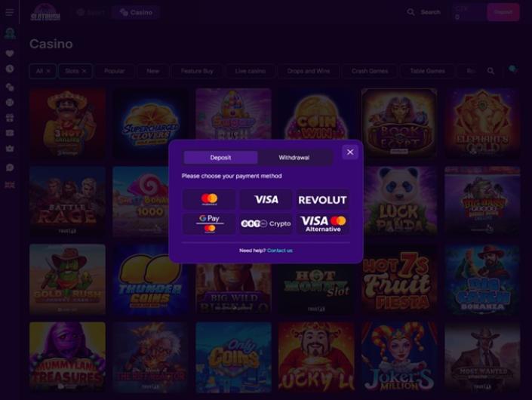Open the Contact us link
Image resolution: width=532 pixels, height=400 pixels.
pos(279,251)
